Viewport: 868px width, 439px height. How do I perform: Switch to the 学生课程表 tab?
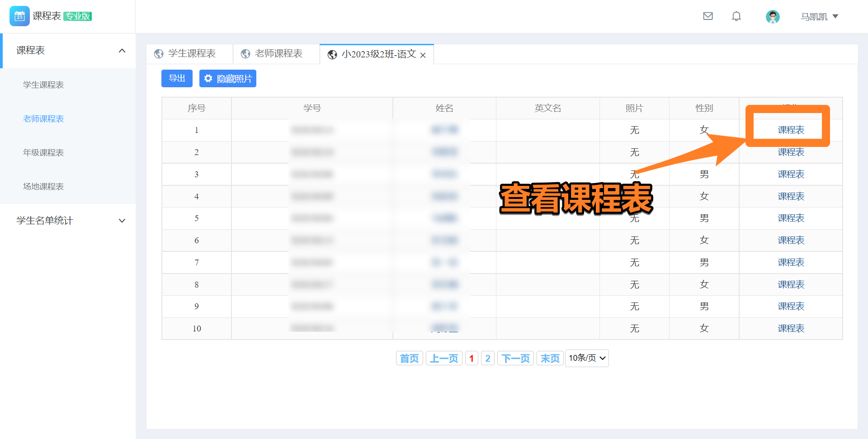190,54
